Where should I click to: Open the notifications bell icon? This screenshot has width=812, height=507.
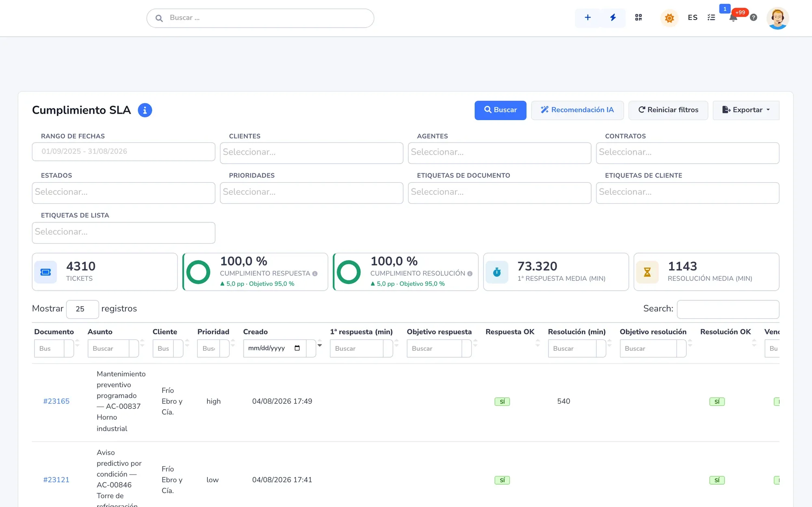click(733, 18)
